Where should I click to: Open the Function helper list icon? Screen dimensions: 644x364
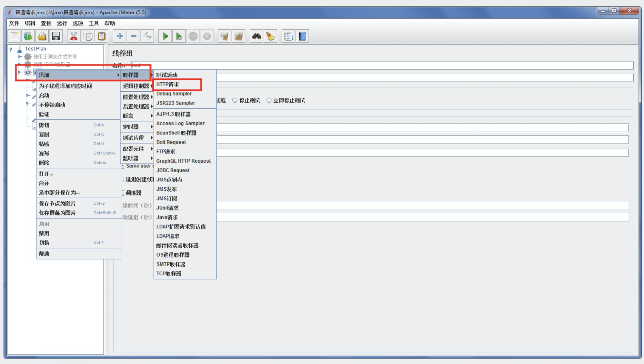click(x=288, y=36)
